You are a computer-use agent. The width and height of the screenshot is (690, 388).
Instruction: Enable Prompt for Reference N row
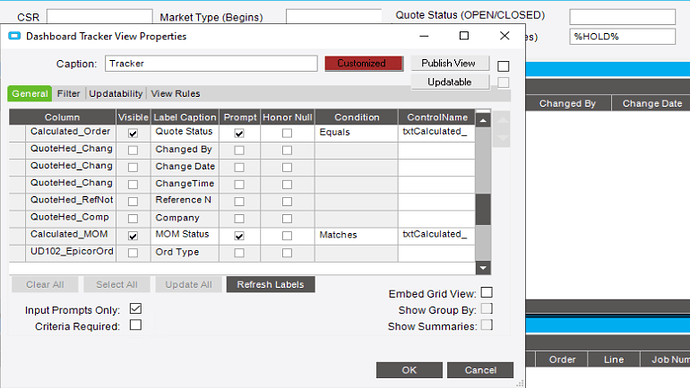[239, 201]
